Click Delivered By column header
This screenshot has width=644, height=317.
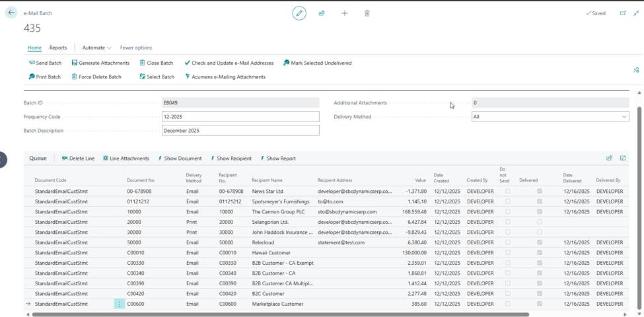[x=608, y=180]
